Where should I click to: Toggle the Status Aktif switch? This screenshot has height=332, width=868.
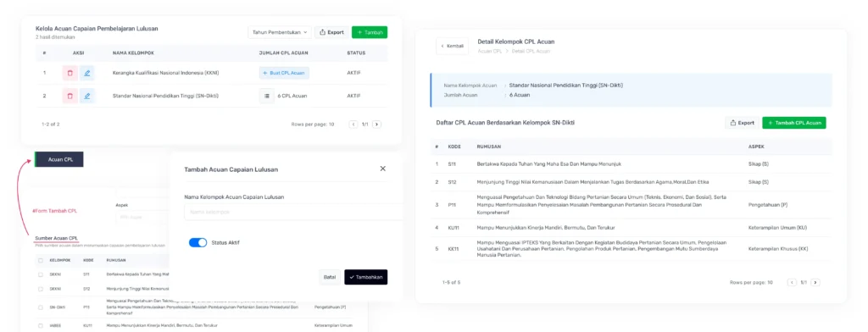[198, 242]
